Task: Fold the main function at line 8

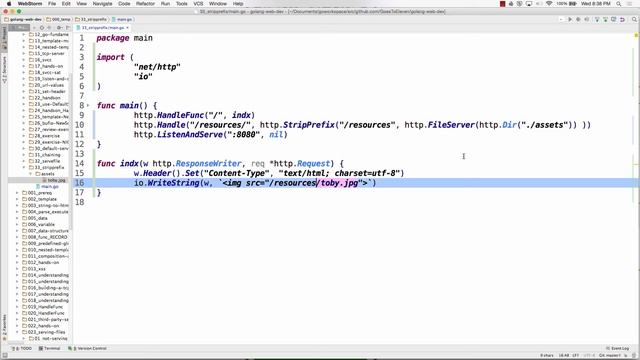Action: point(88,105)
